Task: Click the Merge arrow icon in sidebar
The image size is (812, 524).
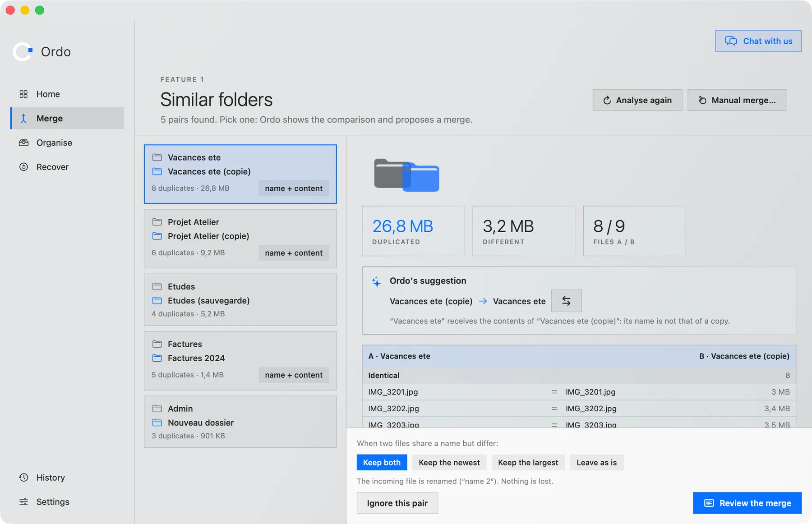Action: 23,118
